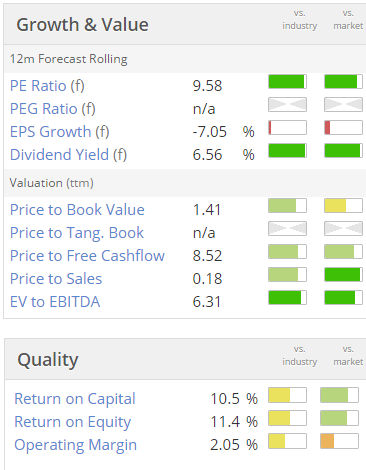Click PE Ratio vs. industry green bar

click(287, 82)
